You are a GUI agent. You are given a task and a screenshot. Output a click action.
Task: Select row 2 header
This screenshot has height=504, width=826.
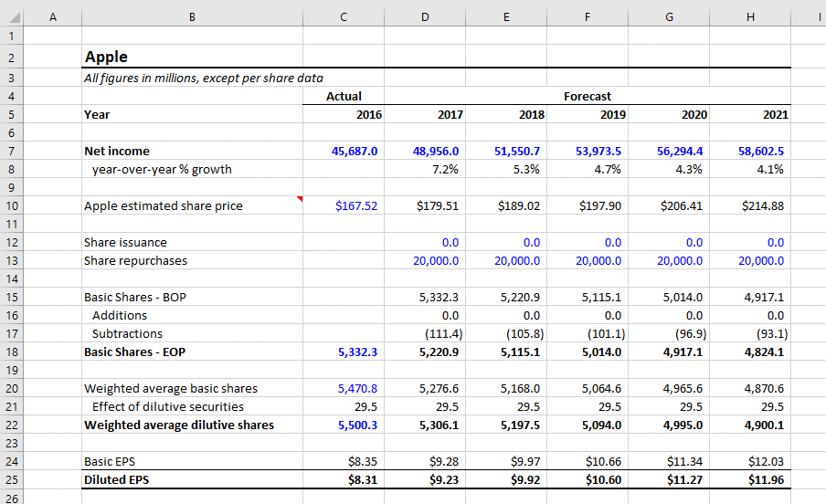click(12, 57)
